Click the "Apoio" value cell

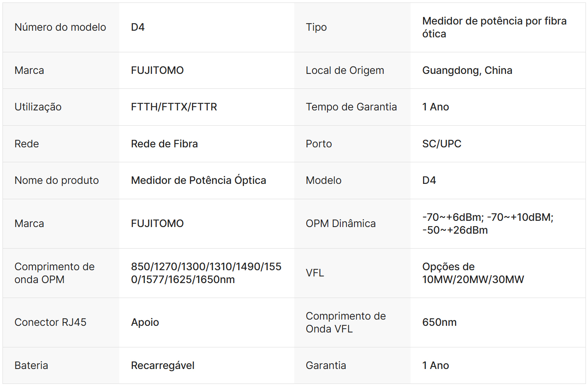point(145,322)
